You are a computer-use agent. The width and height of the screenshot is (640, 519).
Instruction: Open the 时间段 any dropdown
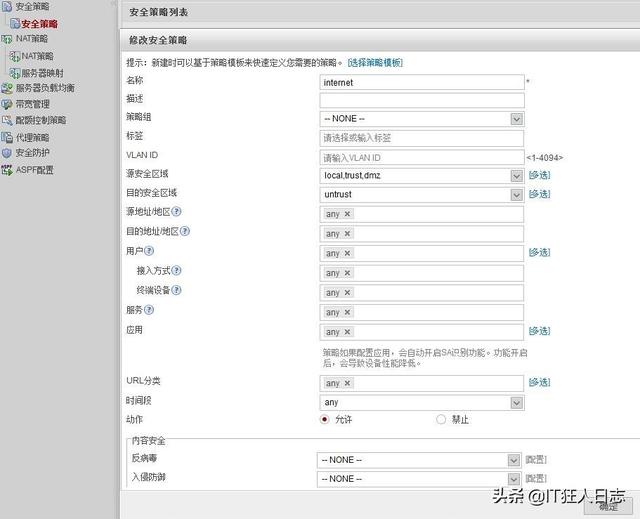(422, 403)
